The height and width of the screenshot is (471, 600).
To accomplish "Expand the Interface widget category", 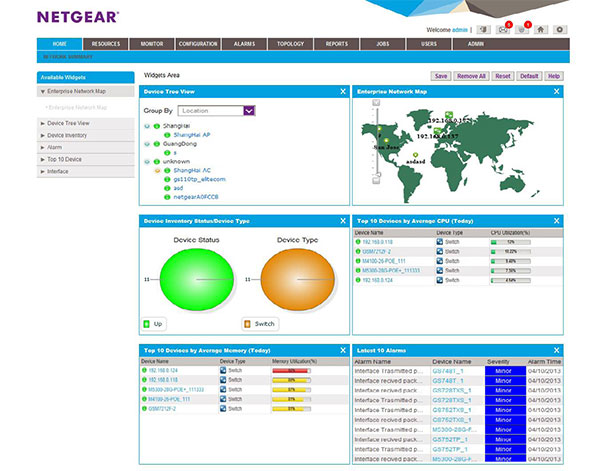I will (x=85, y=171).
